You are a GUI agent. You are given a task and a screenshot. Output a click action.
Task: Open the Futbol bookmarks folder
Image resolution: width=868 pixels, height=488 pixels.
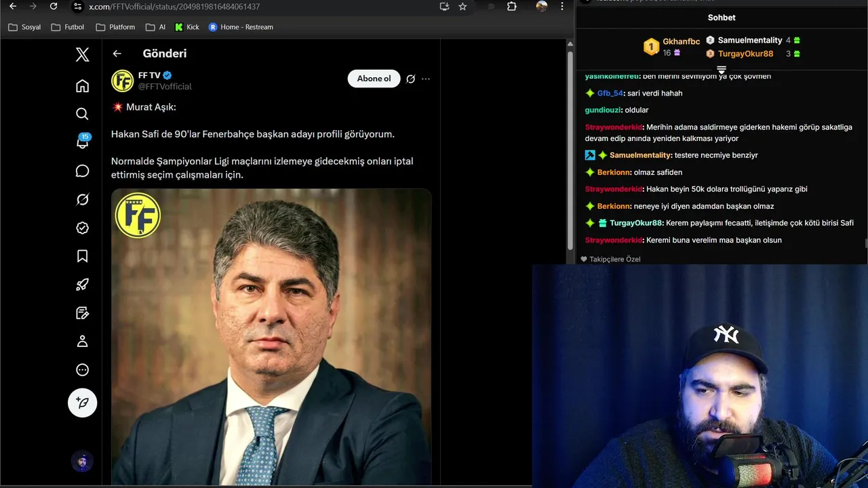[x=68, y=27]
